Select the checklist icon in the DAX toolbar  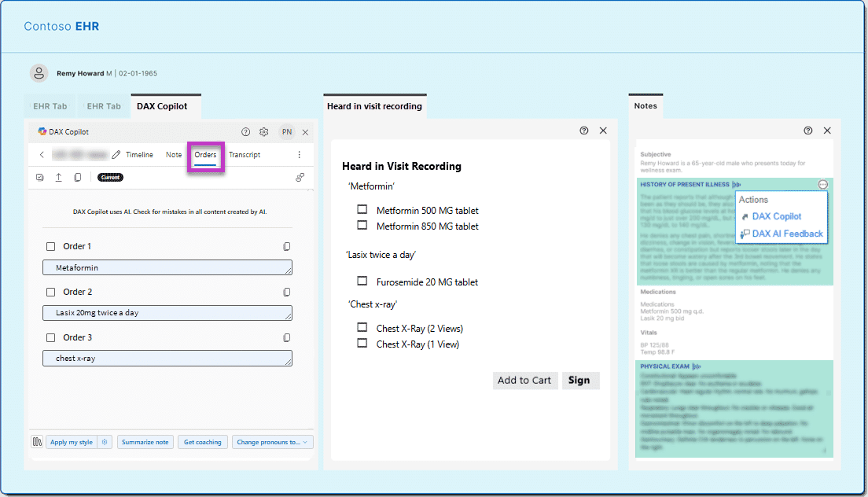click(40, 177)
